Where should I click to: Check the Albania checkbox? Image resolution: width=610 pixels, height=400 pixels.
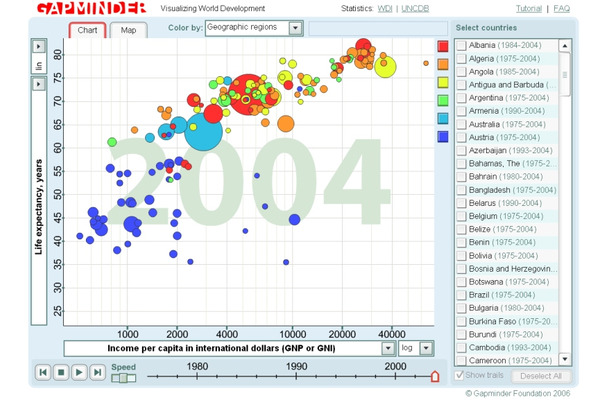point(461,46)
